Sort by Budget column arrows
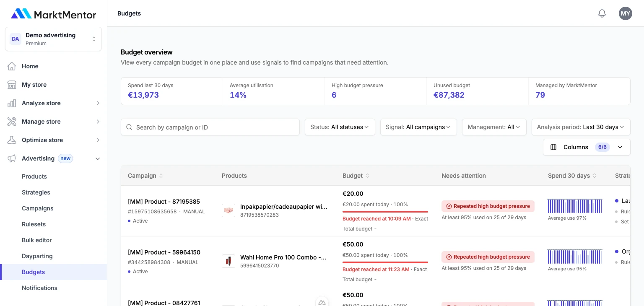644x306 pixels. 367,176
